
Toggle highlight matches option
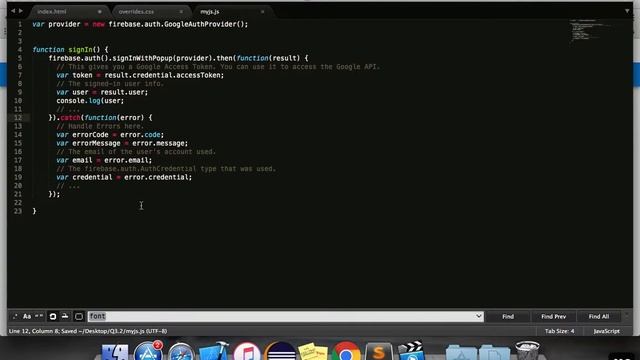[79, 316]
